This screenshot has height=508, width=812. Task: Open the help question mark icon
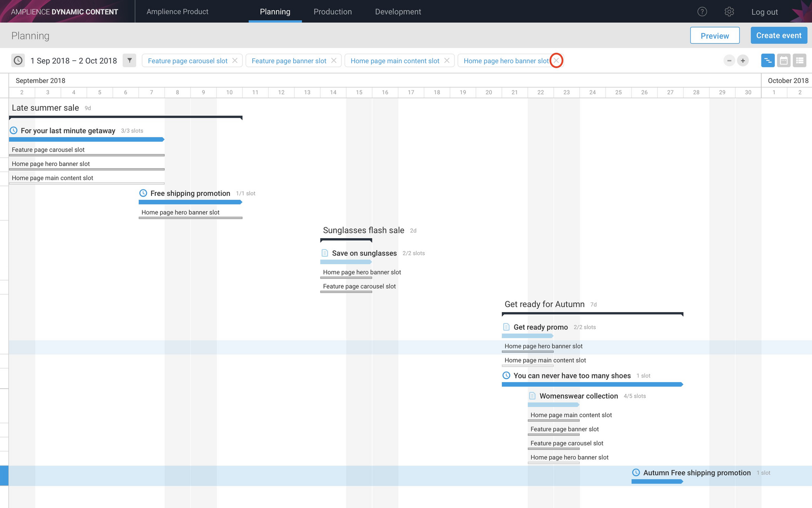click(702, 12)
